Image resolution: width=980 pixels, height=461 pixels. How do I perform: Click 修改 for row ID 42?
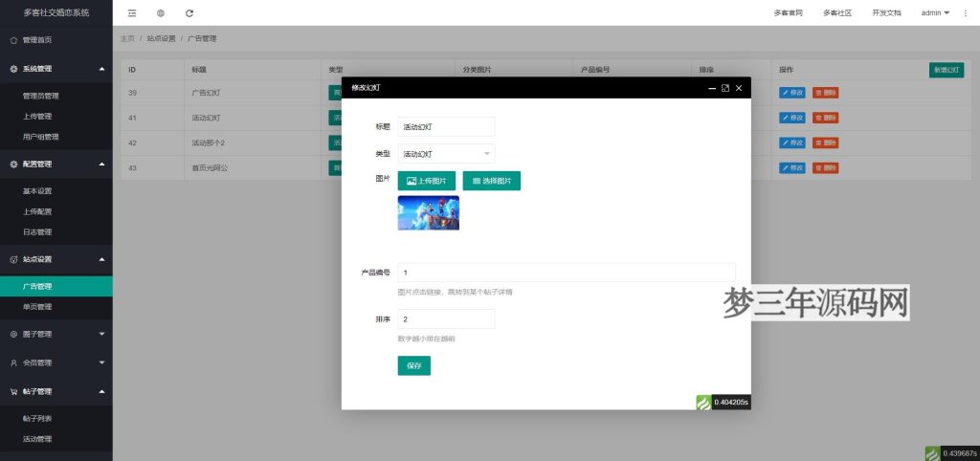tap(791, 143)
